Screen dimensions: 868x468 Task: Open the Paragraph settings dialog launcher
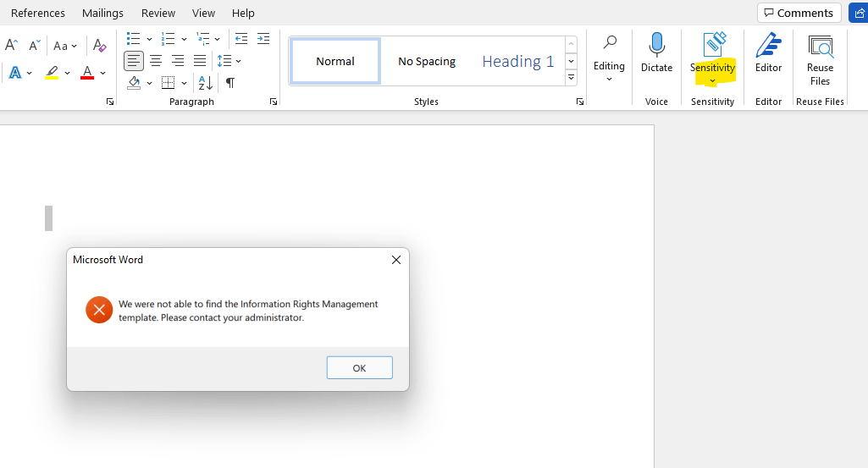[274, 102]
